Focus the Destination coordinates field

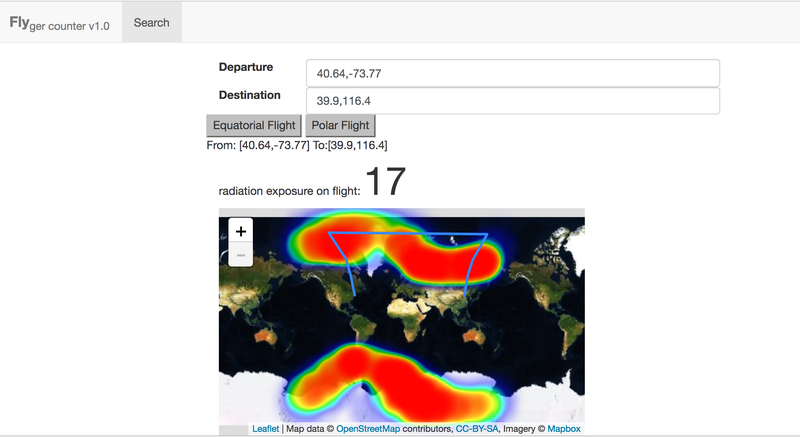coord(513,101)
